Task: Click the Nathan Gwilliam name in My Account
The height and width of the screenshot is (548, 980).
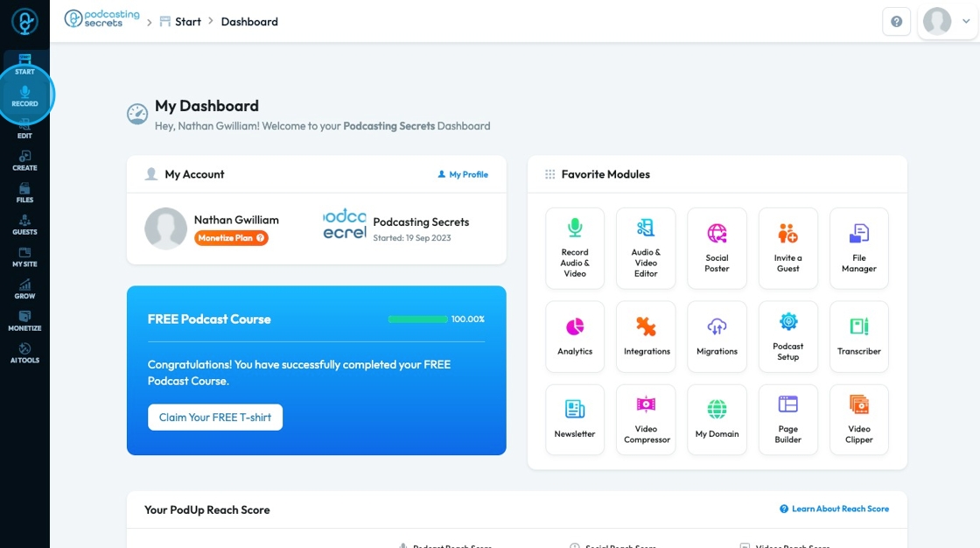Action: coord(236,220)
